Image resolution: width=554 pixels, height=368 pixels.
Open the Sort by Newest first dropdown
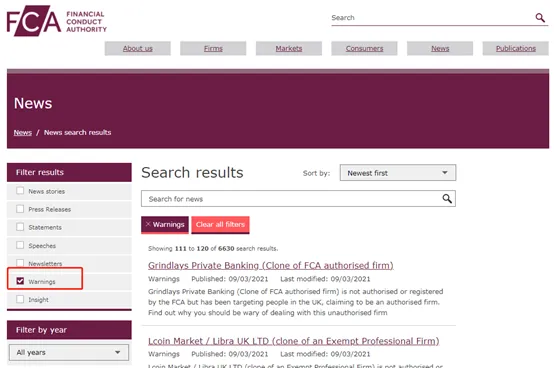coord(398,173)
